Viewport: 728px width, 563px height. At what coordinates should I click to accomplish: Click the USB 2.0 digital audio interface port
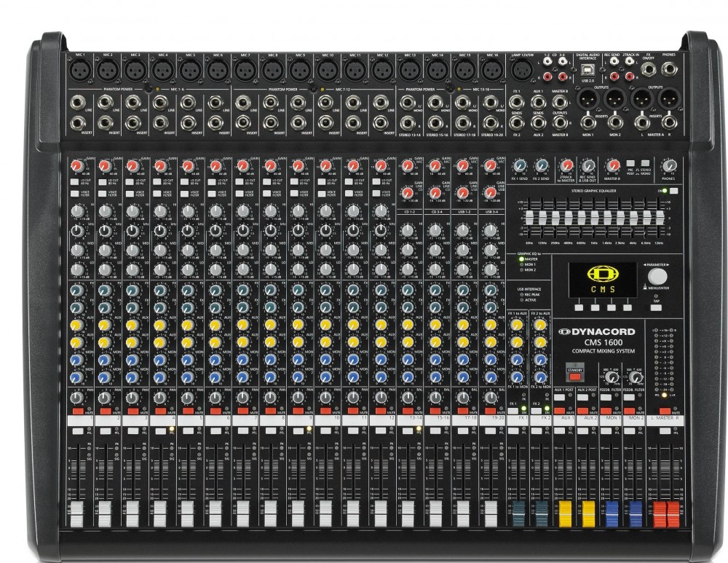click(587, 71)
